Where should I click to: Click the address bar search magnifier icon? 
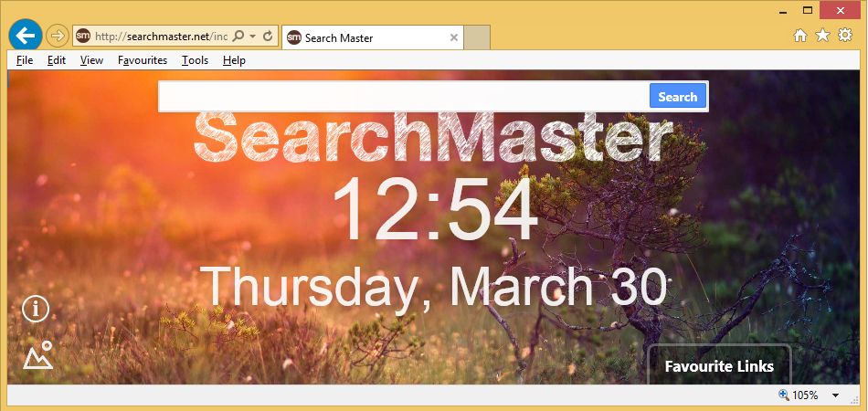pos(238,37)
